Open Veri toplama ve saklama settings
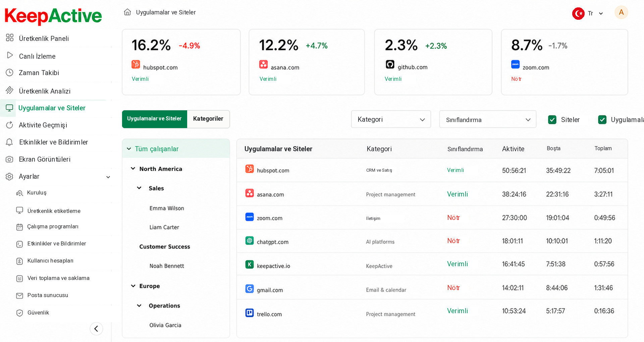The width and height of the screenshot is (644, 342). [58, 278]
